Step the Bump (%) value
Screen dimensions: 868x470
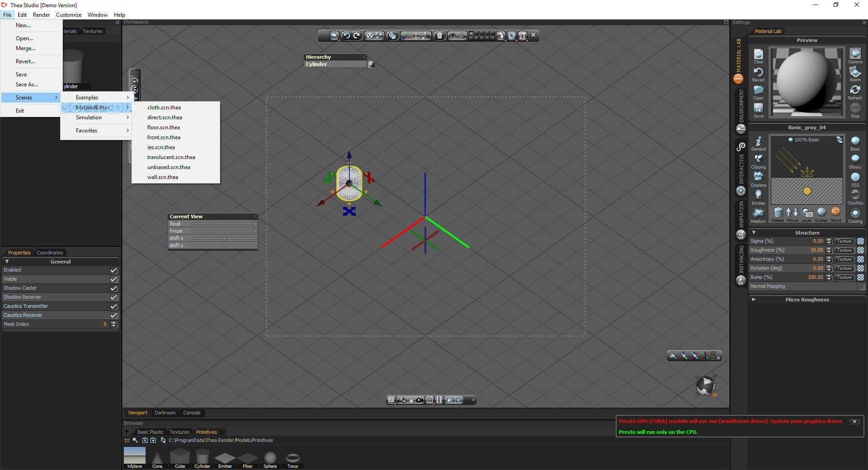tap(829, 277)
